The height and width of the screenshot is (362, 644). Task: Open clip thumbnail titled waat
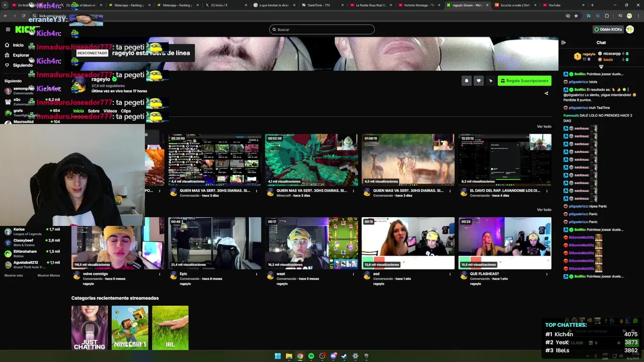click(x=311, y=243)
